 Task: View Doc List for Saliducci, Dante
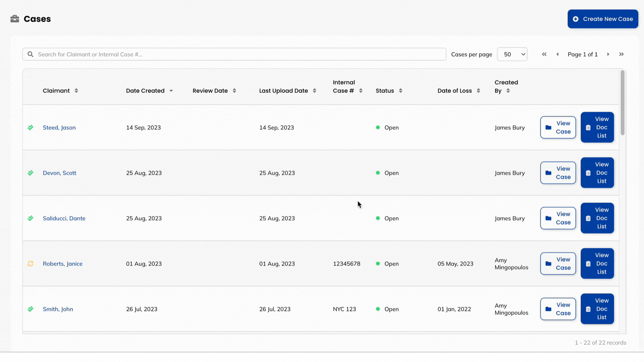pyautogui.click(x=597, y=218)
